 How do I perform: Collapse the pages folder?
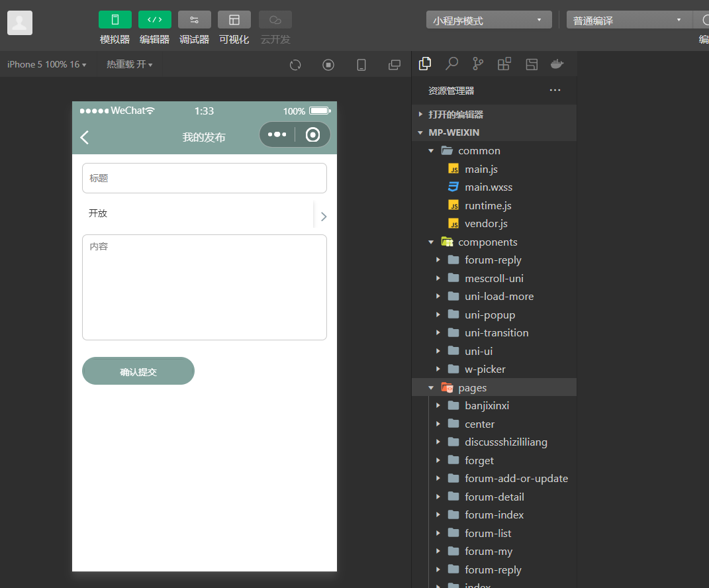pos(495,387)
